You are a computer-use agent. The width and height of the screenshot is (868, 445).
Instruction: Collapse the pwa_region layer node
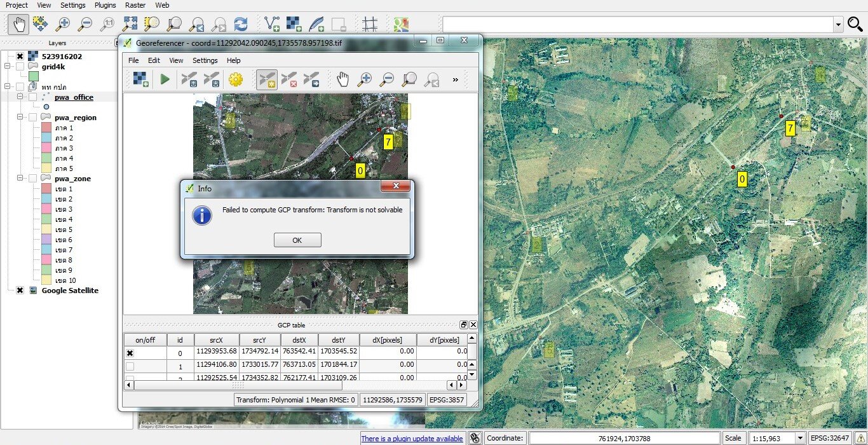pos(20,118)
